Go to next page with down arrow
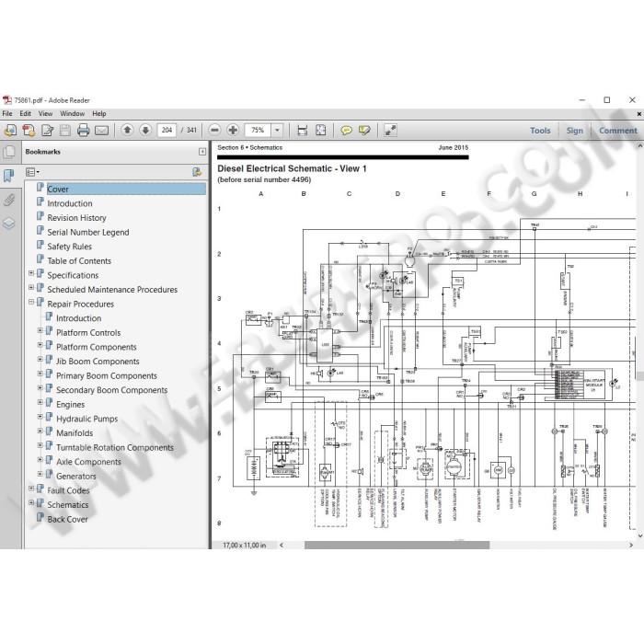This screenshot has width=644, height=644. pos(145,131)
